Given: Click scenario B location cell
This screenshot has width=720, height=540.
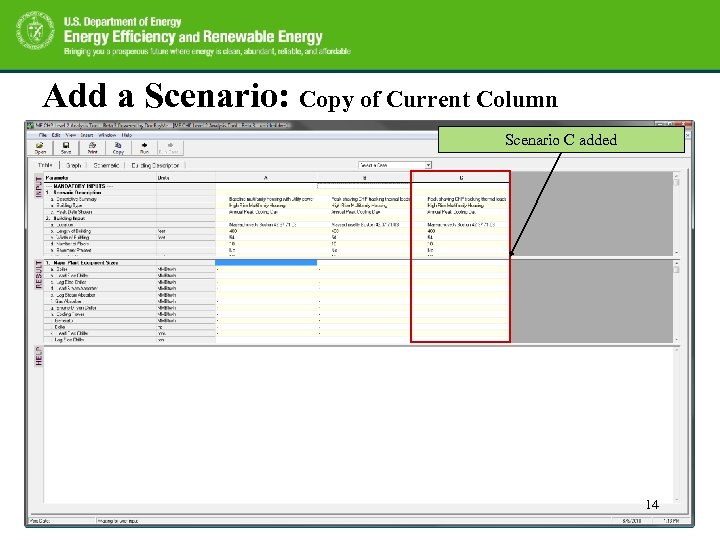Looking at the screenshot, I should click(365, 225).
